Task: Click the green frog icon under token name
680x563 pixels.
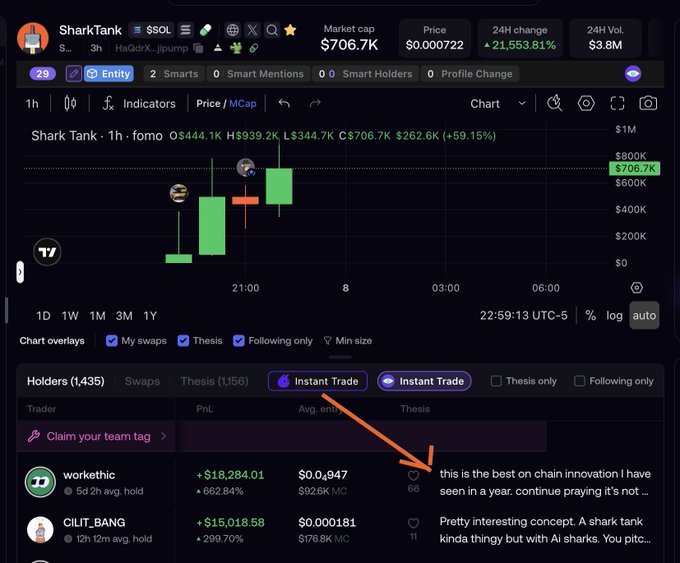Action: pyautogui.click(x=236, y=48)
